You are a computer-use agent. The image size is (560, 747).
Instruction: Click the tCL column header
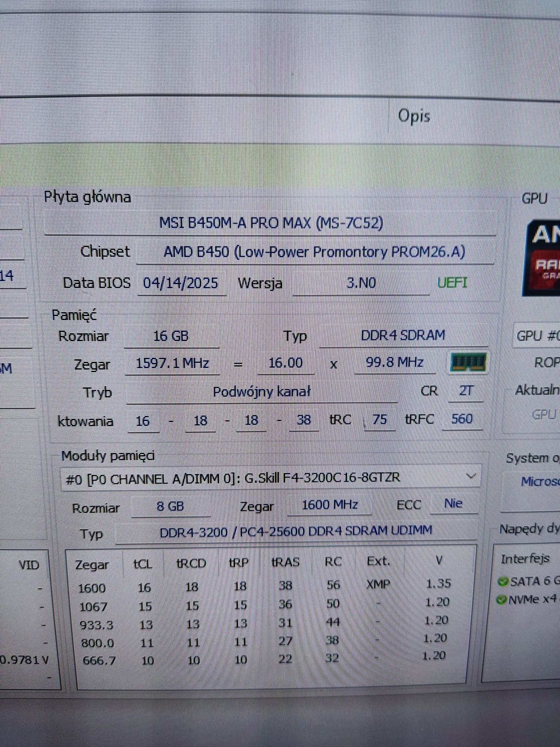click(143, 564)
